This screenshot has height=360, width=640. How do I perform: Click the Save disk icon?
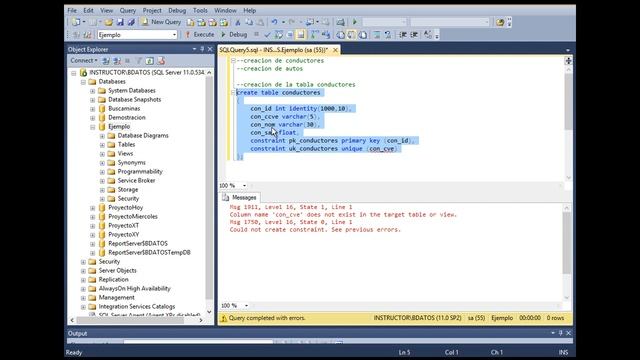click(x=120, y=22)
